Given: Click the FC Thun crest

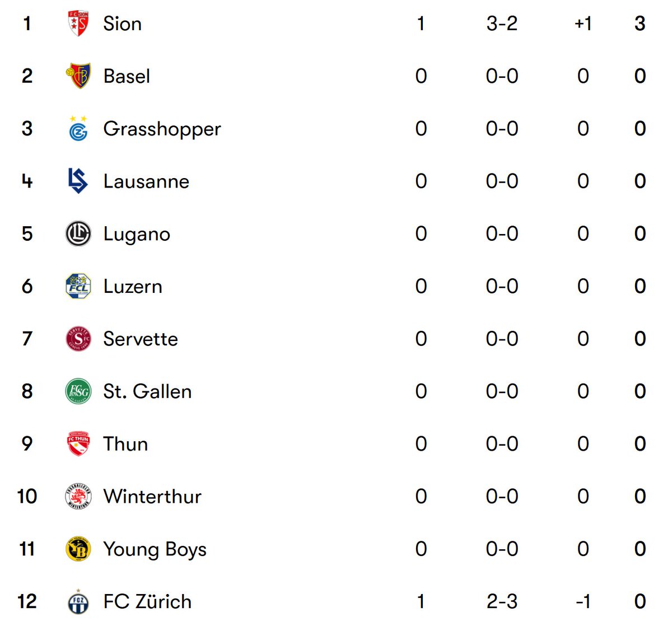Looking at the screenshot, I should (x=78, y=443).
